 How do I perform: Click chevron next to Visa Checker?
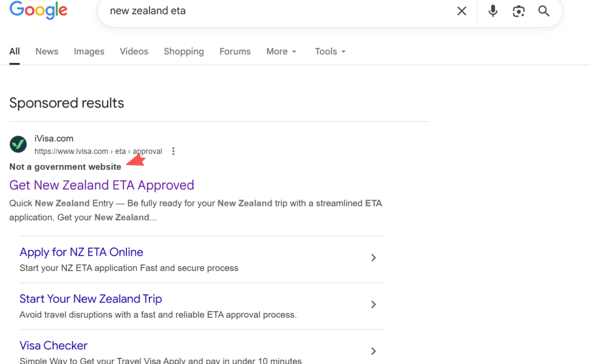[x=373, y=351]
